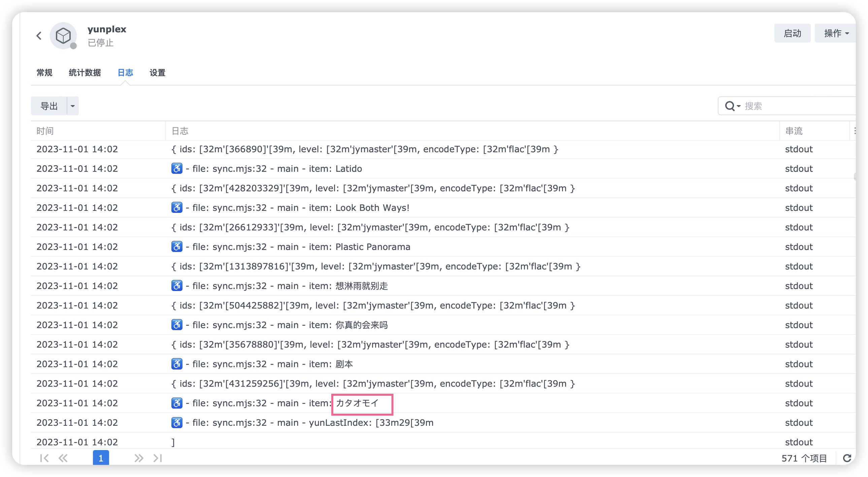Open column options menu at table header

855,131
